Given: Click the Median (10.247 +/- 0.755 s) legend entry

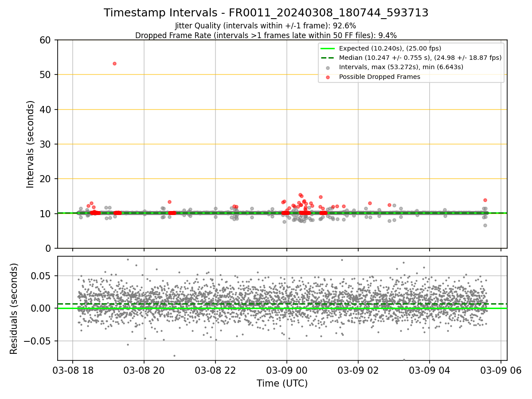Looking at the screenshot, I should [x=420, y=58].
